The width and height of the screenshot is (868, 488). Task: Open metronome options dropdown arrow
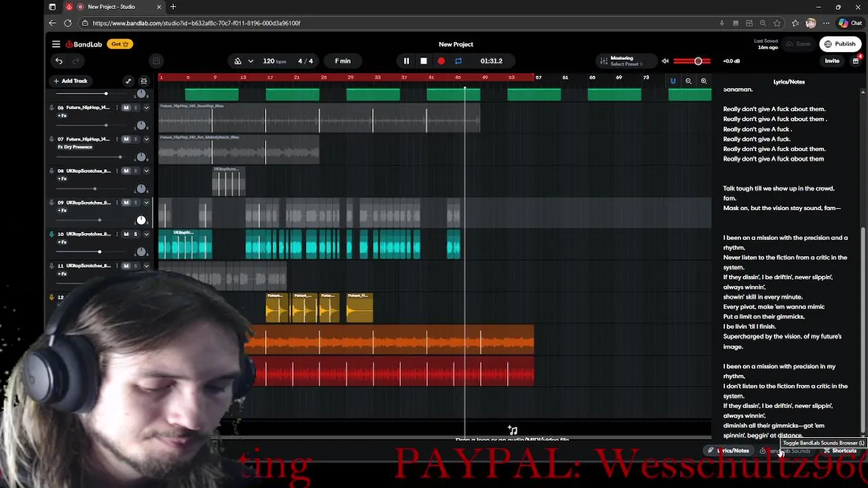250,61
